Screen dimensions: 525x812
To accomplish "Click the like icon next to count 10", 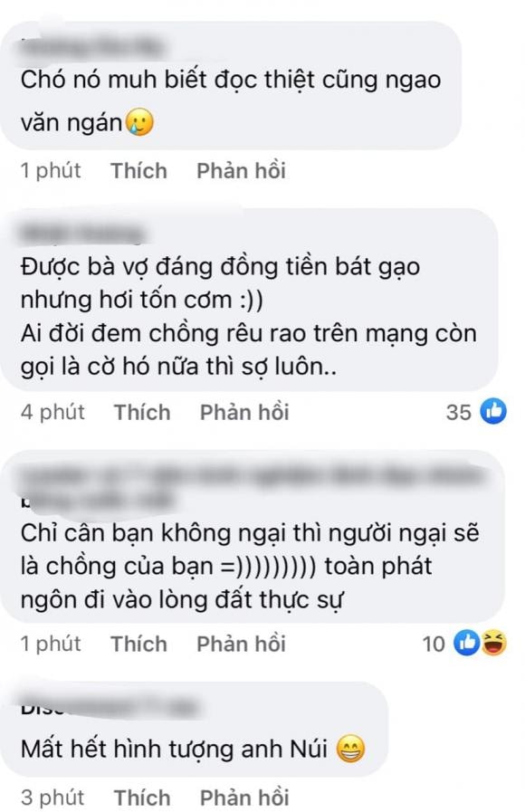I will 466,644.
